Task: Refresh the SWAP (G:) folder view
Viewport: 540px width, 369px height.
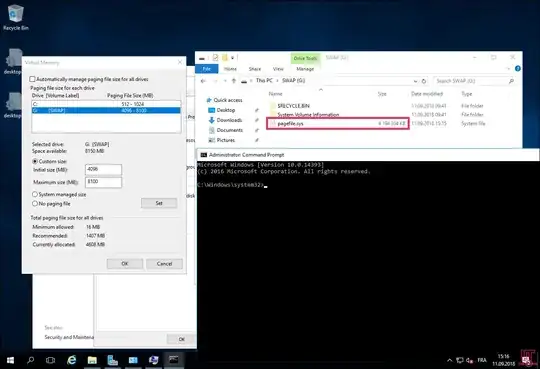Action: (424, 81)
